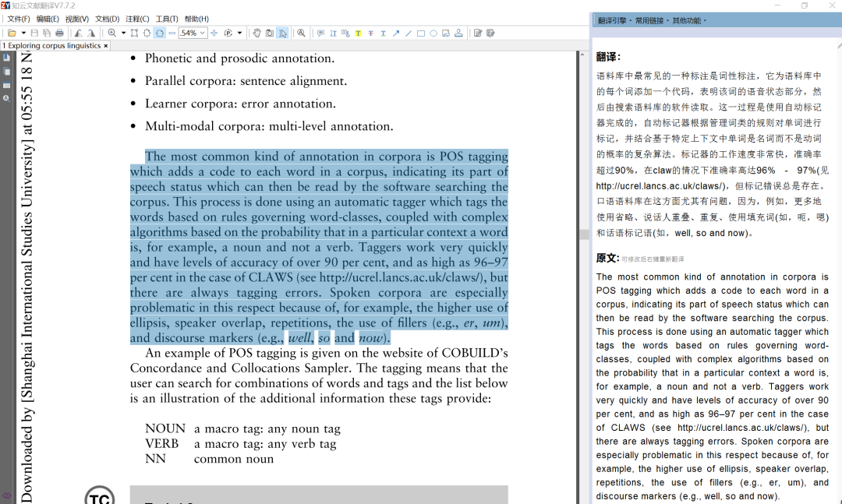842x504 pixels.
Task: Select the fit page view icon
Action: [147, 33]
